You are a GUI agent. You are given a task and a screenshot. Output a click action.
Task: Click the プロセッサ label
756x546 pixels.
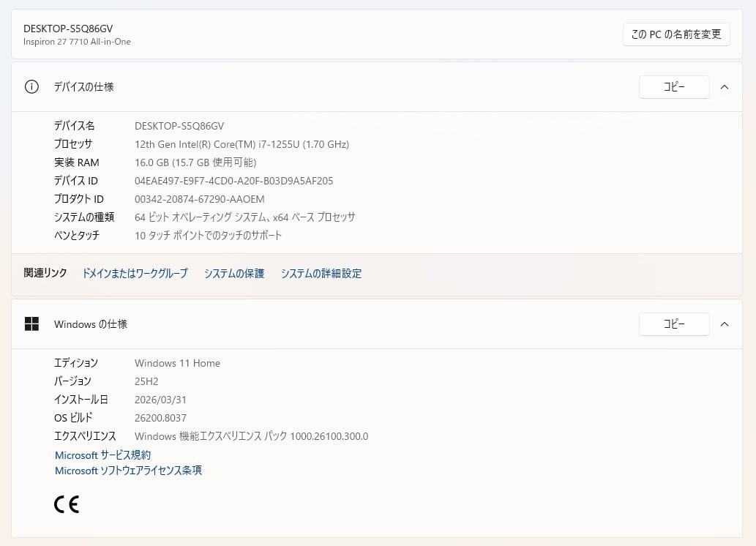click(x=72, y=144)
